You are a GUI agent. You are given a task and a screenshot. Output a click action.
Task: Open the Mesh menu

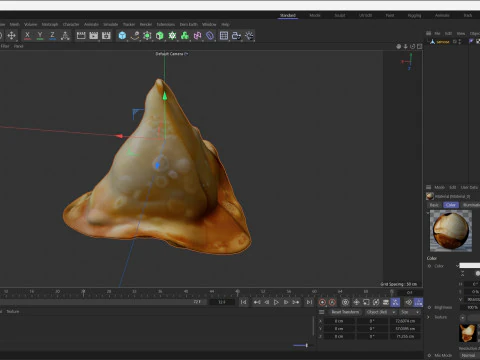coord(14,24)
